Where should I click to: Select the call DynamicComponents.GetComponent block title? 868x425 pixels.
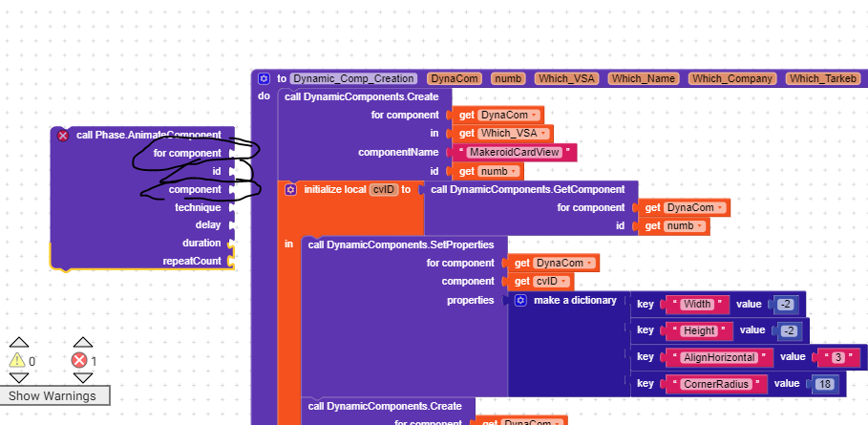click(527, 189)
